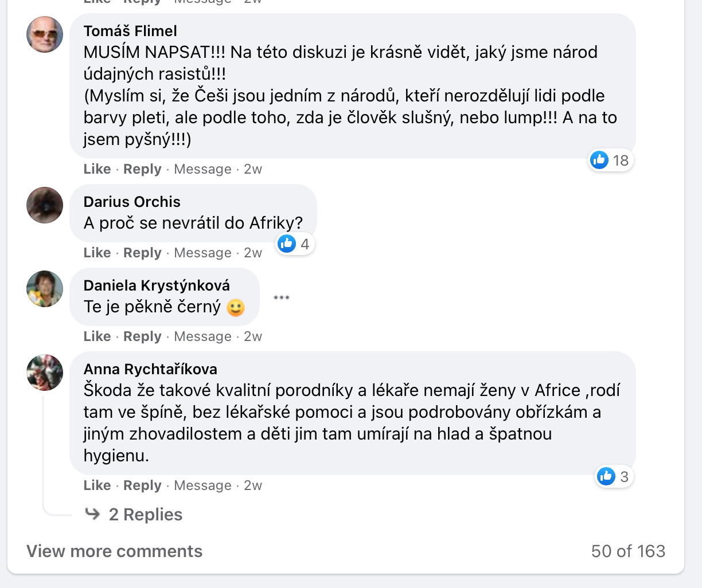The width and height of the screenshot is (702, 588).
Task: Expand the 2 Replies thread
Action: [x=145, y=515]
